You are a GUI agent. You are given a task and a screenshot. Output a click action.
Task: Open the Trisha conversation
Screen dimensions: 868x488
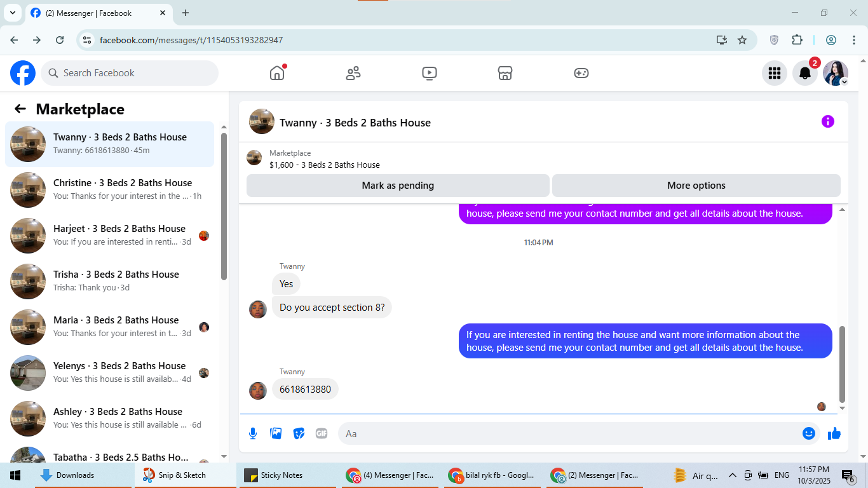pyautogui.click(x=110, y=281)
